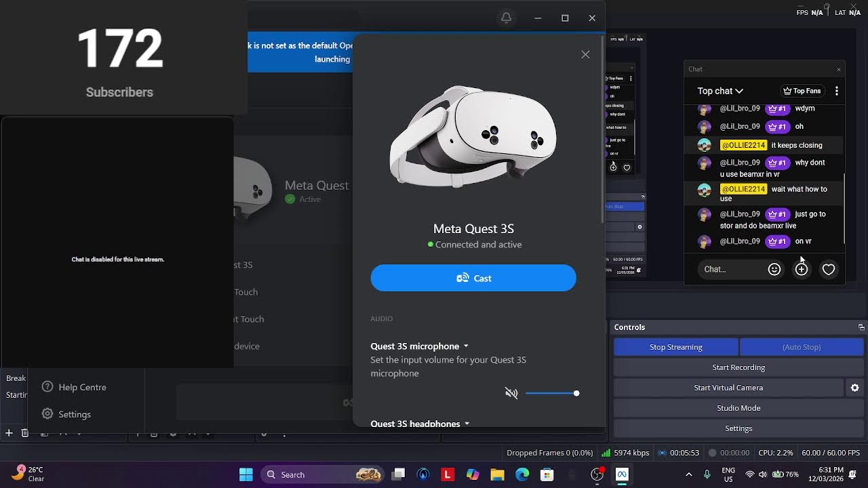Click the heart reaction icon in chat
The width and height of the screenshot is (868, 488).
click(x=828, y=269)
